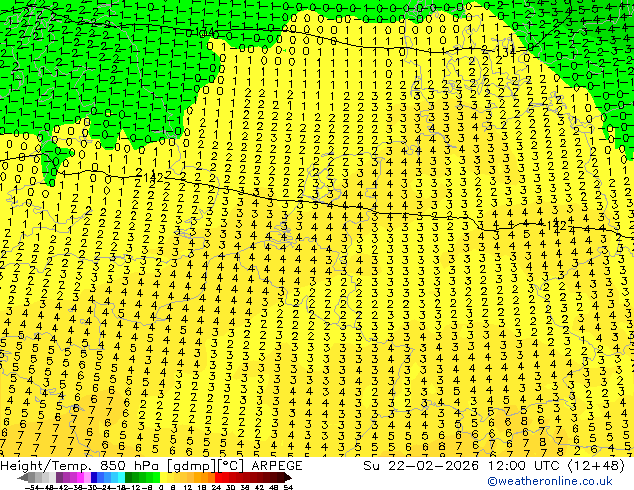
Task: Click the bright red swatch in the legend
Action: click(218, 477)
